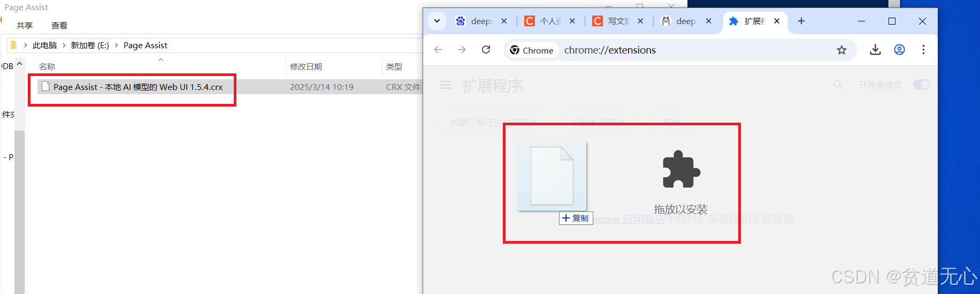
Task: Minimize the Chrome window
Action: [x=861, y=21]
